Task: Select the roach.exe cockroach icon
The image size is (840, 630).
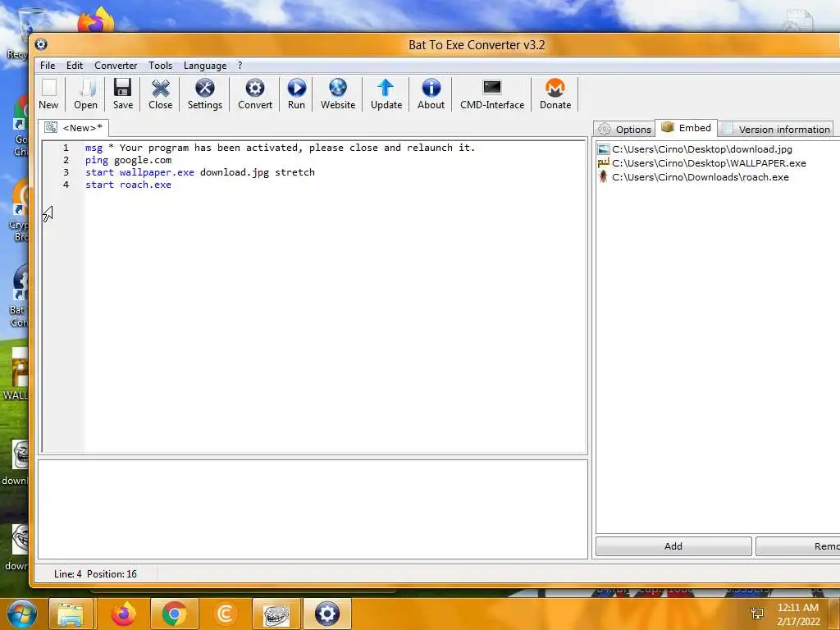Action: pos(604,177)
